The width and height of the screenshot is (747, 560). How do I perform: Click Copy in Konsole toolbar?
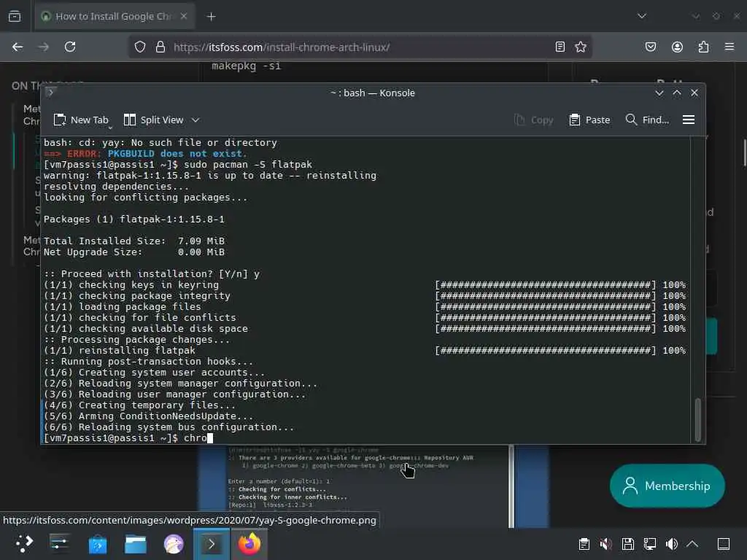[533, 120]
